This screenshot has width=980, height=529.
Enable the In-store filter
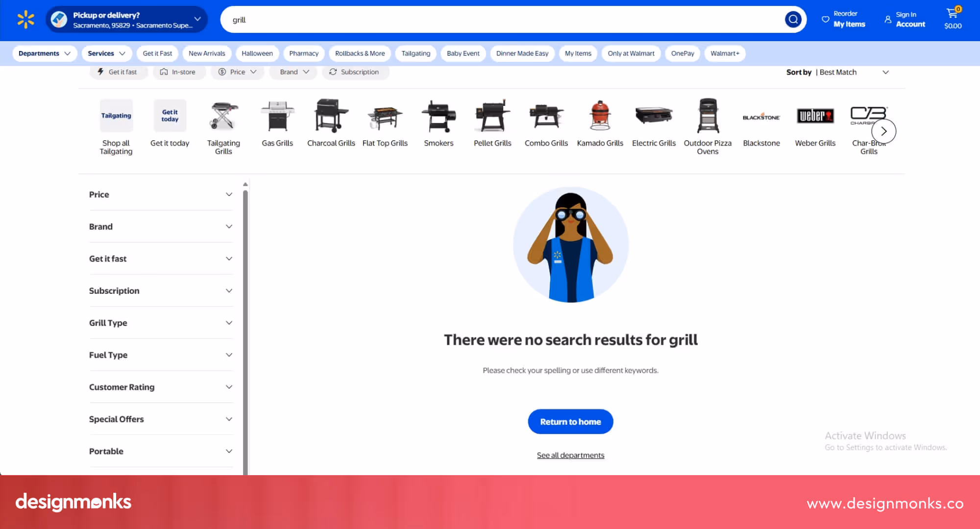179,72
